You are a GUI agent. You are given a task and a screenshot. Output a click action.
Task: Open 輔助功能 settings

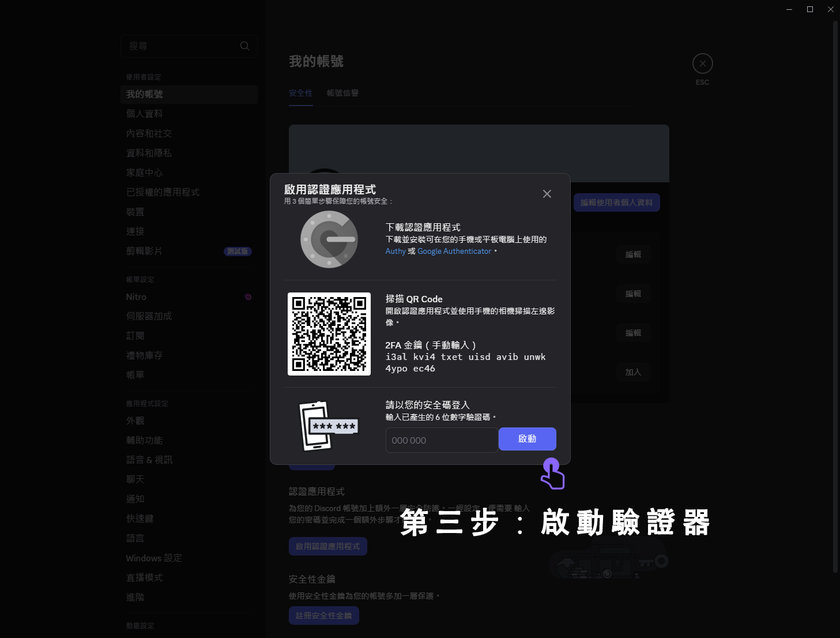click(189, 440)
